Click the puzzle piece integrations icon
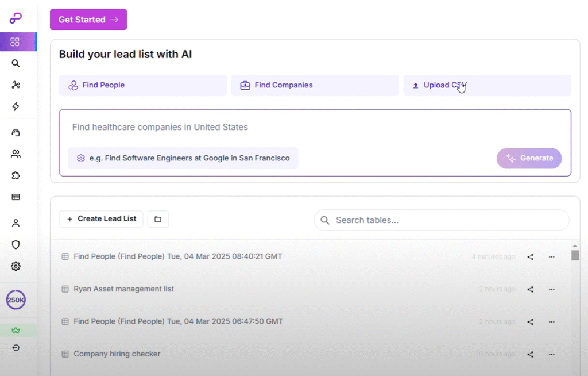This screenshot has height=376, width=588. (x=16, y=175)
